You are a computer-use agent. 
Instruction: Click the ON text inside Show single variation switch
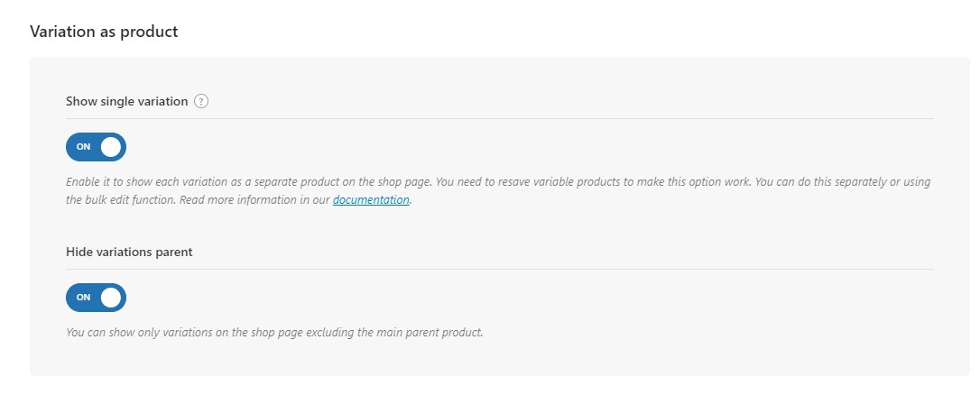(x=84, y=147)
